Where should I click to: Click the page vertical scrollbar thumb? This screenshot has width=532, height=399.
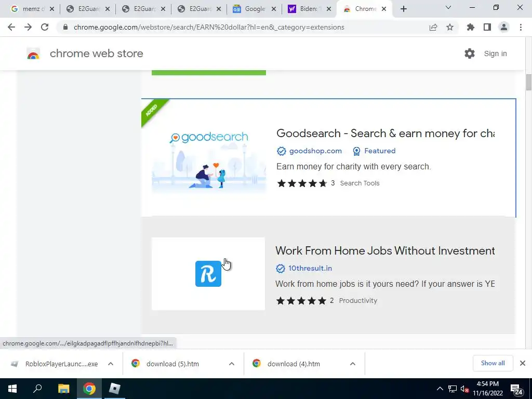(528, 82)
